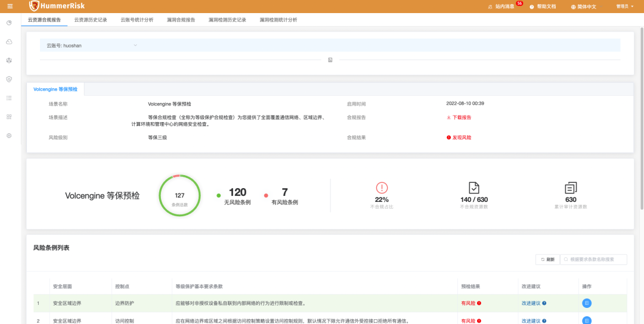Click row 1 有风险 warning icon
Image resolution: width=644 pixels, height=324 pixels.
[x=479, y=304]
